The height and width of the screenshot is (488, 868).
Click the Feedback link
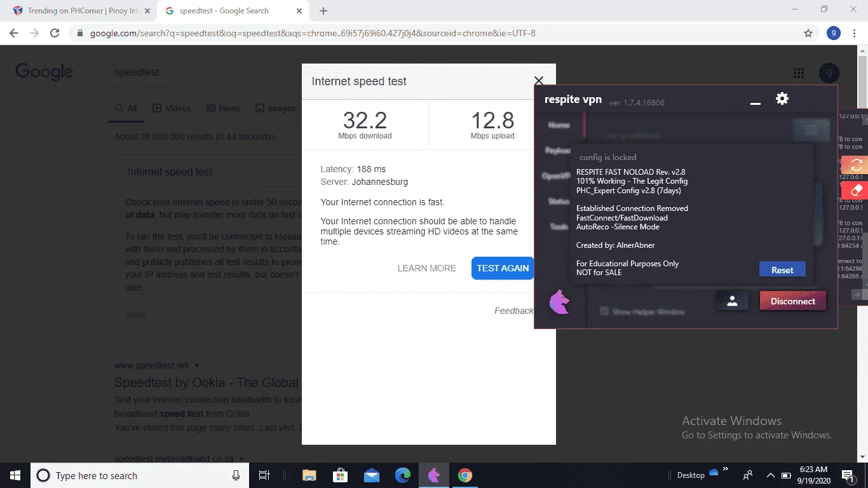(x=514, y=311)
